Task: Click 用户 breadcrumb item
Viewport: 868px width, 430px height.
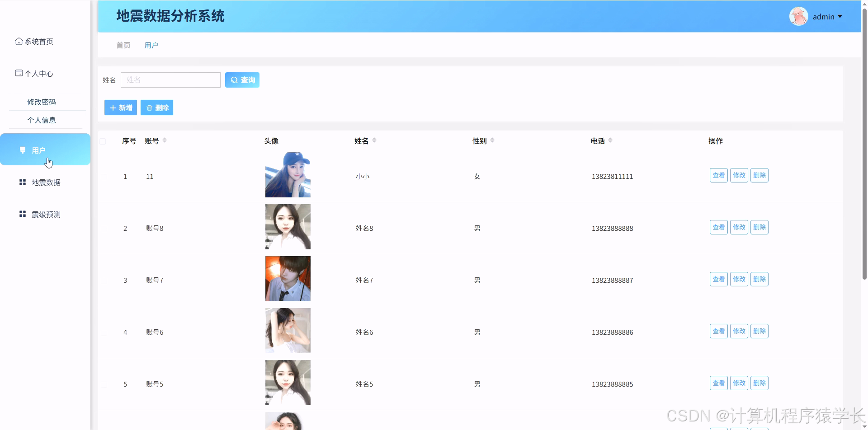Action: (151, 45)
